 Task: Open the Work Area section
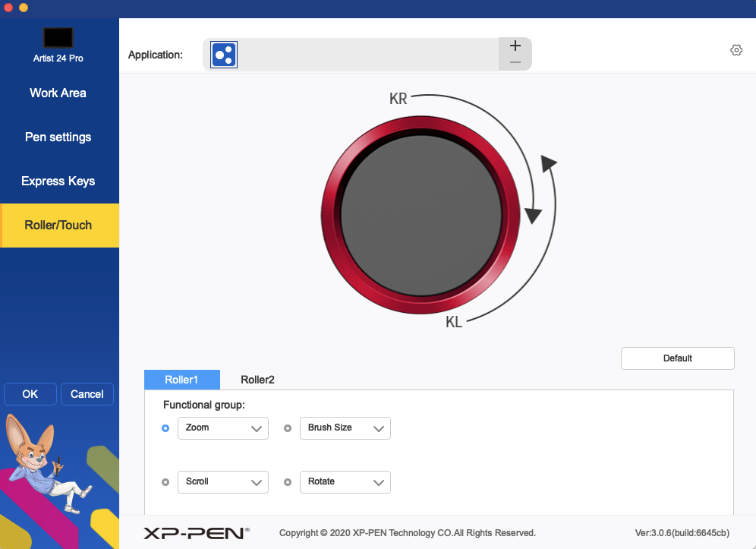click(58, 93)
